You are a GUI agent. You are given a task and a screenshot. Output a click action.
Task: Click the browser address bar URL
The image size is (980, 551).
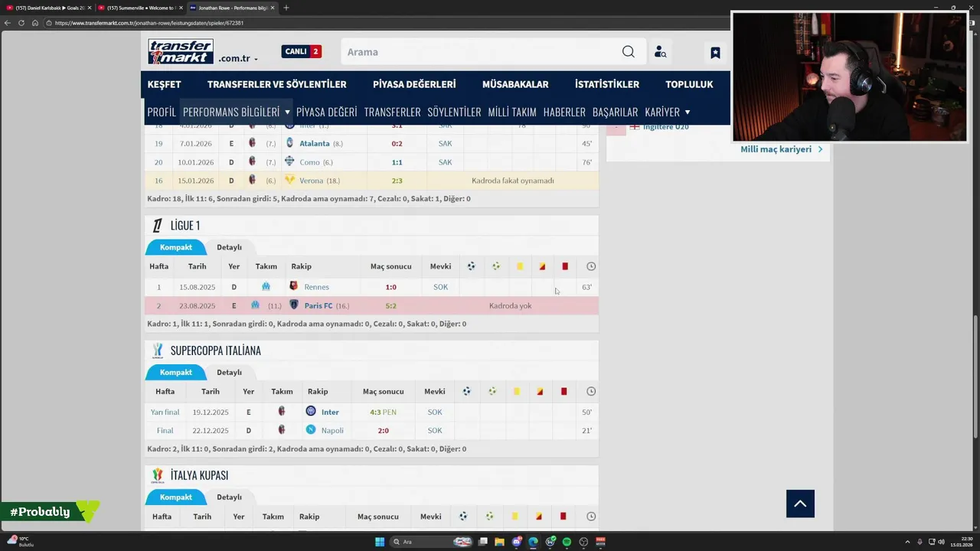click(x=149, y=23)
